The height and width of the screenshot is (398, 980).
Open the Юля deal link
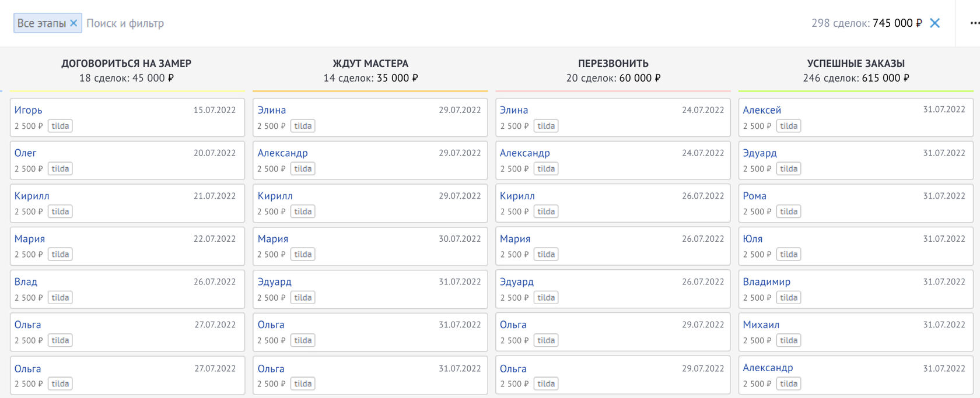tap(752, 239)
